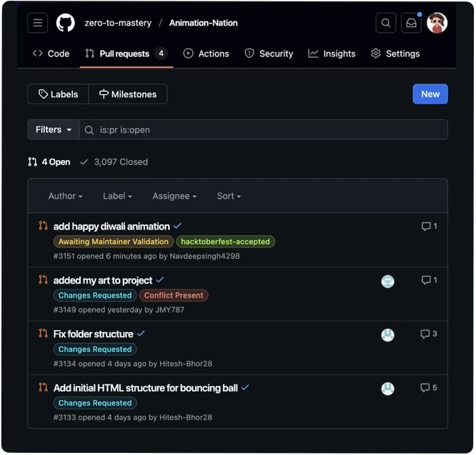Expand the Assignee filter dropdown
The width and height of the screenshot is (476, 455).
(x=174, y=196)
